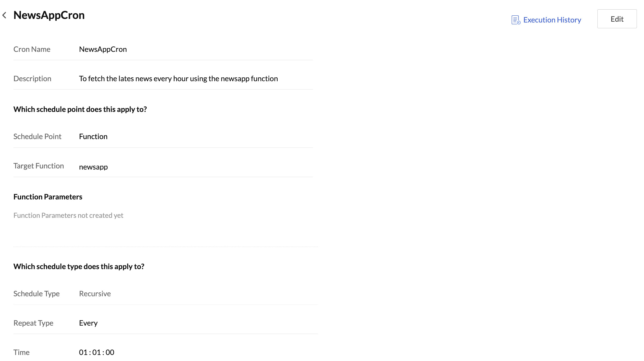The image size is (644, 361).
Task: Click the Repeat Type field label
Action: pos(33,323)
